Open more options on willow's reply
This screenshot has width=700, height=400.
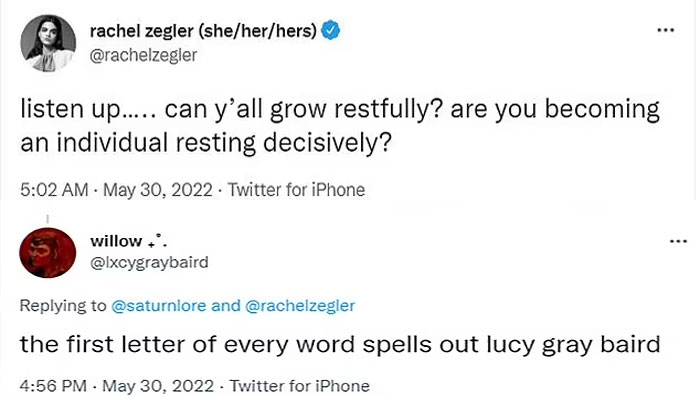677,241
